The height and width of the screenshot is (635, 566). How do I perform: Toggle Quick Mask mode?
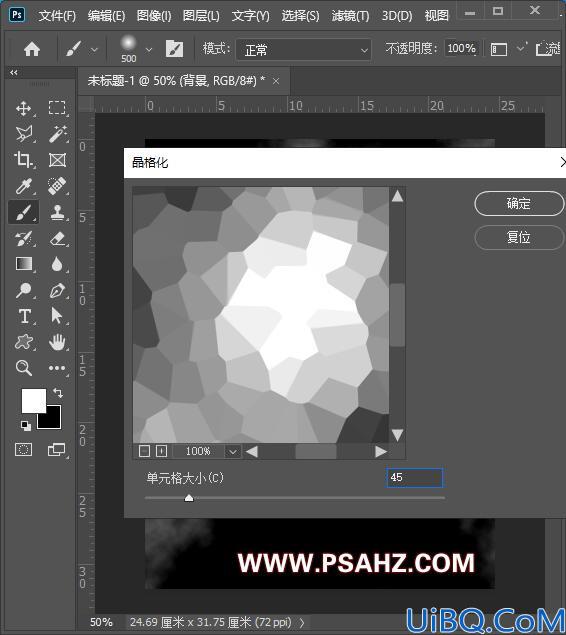tap(23, 450)
